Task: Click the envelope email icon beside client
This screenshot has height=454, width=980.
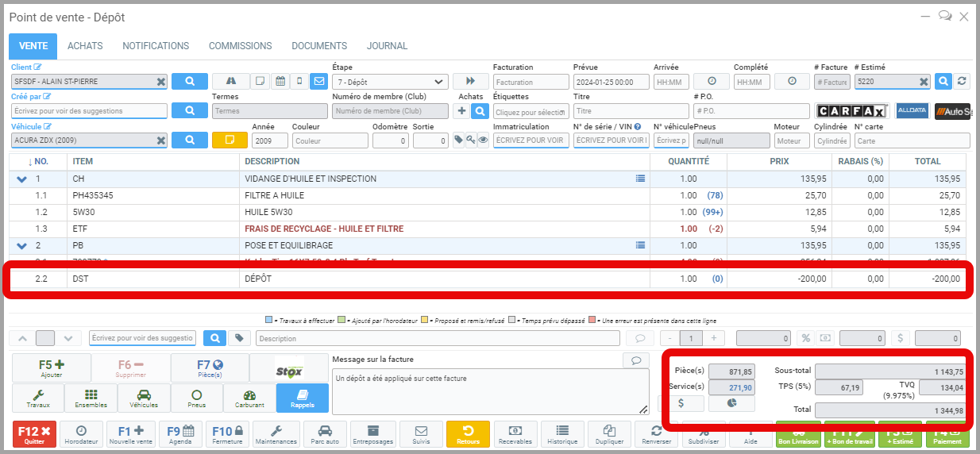Action: tap(318, 81)
